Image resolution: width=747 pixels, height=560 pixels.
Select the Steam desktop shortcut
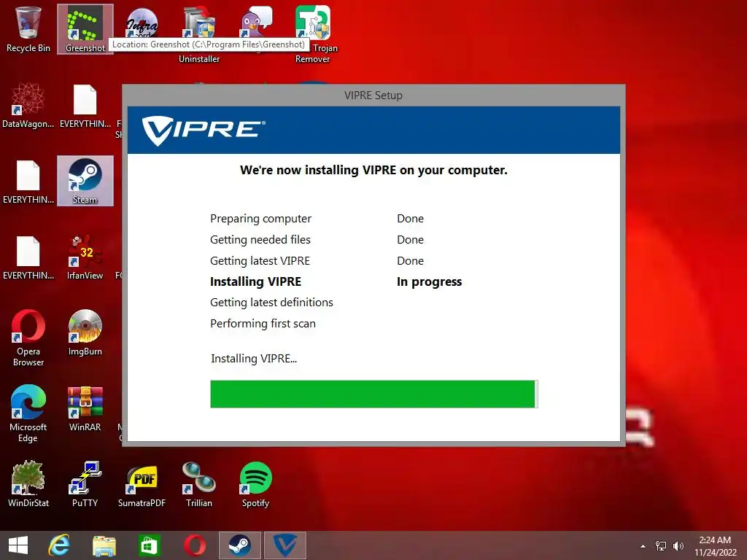point(85,181)
